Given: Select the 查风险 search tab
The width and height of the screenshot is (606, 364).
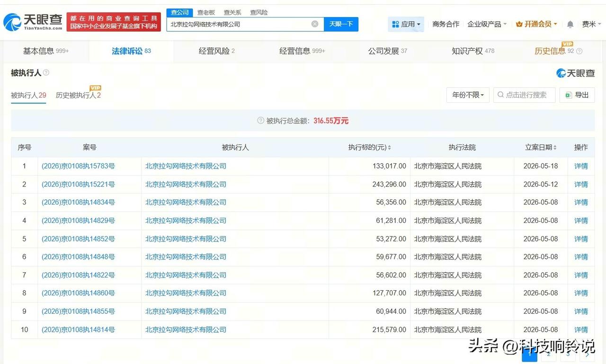Looking at the screenshot, I should (259, 12).
